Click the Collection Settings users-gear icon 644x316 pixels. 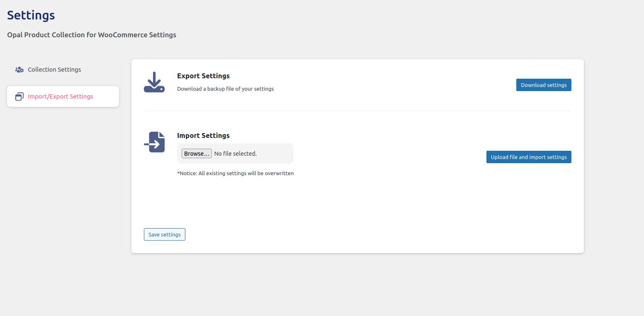pos(19,70)
